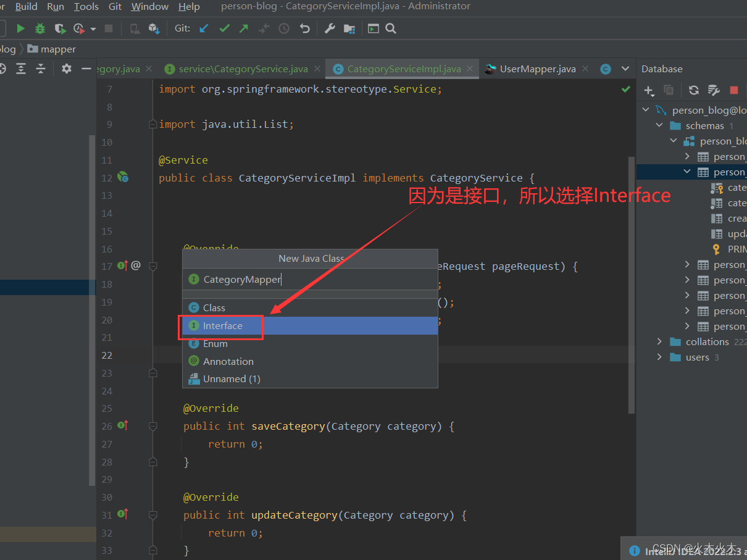Select the crea column in Database tree
The image size is (747, 560).
click(691, 218)
